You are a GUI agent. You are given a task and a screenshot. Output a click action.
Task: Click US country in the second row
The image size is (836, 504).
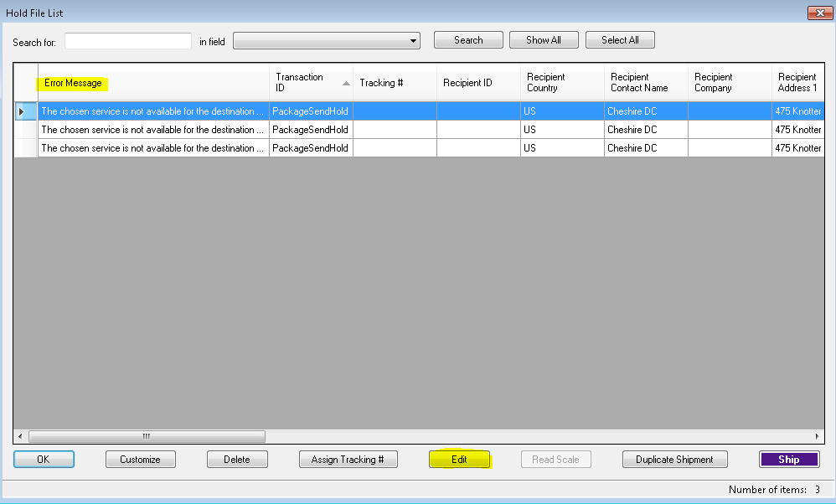562,130
